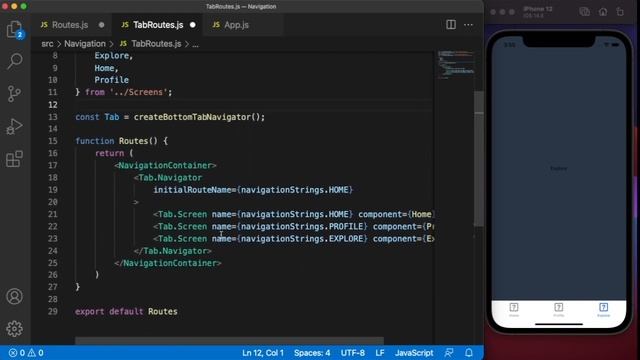Change the UTF-8 encoding setting
The width and height of the screenshot is (640, 360).
[x=353, y=353]
